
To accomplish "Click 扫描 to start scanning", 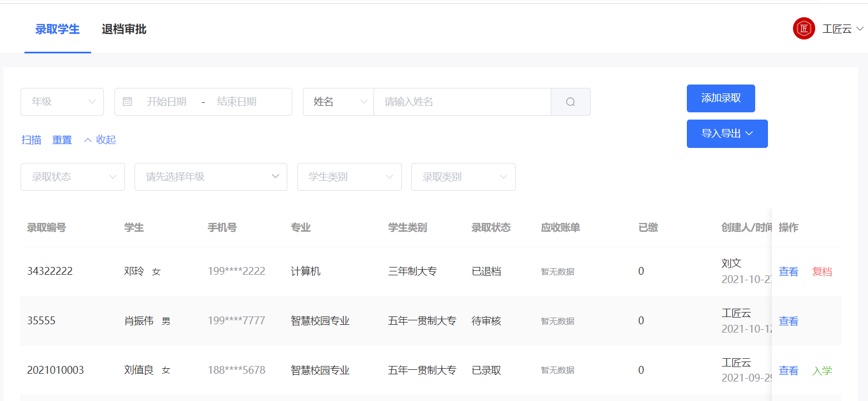I will click(x=31, y=140).
